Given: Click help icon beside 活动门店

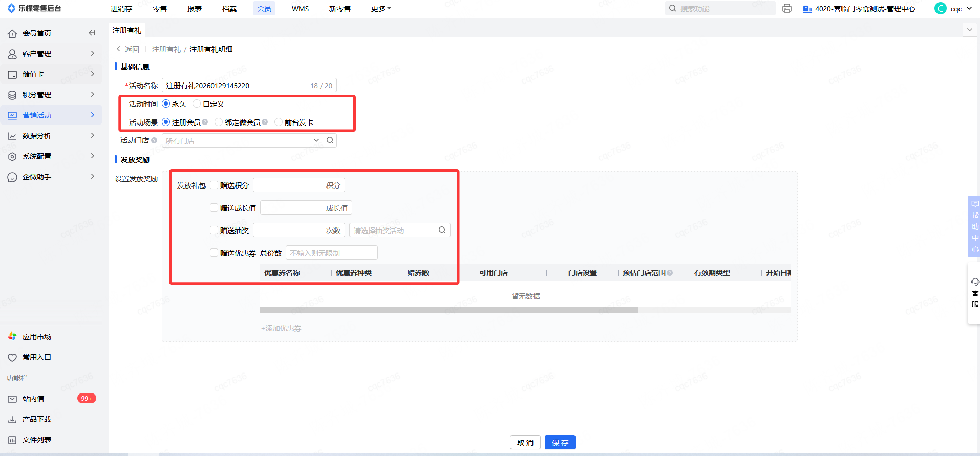Looking at the screenshot, I should (154, 140).
